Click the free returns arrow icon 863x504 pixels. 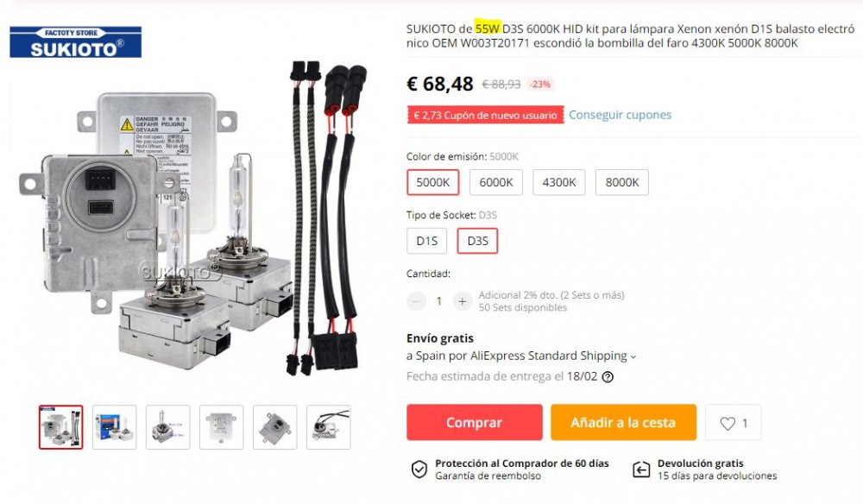(641, 469)
